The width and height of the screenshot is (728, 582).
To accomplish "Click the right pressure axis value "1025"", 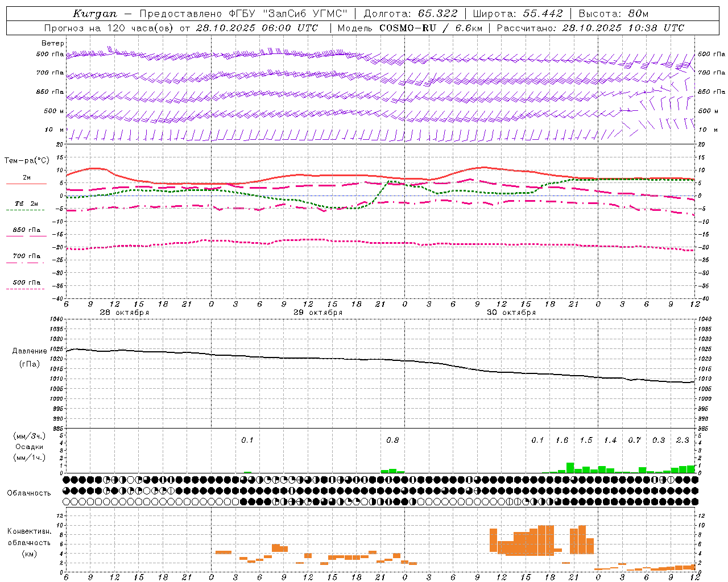I will click(x=705, y=349).
